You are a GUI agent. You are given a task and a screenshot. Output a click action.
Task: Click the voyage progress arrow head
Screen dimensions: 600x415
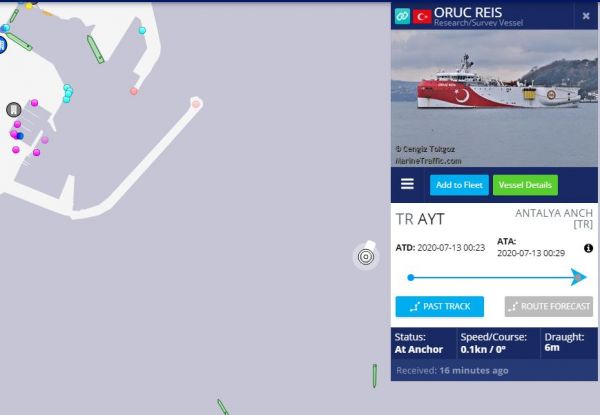579,277
